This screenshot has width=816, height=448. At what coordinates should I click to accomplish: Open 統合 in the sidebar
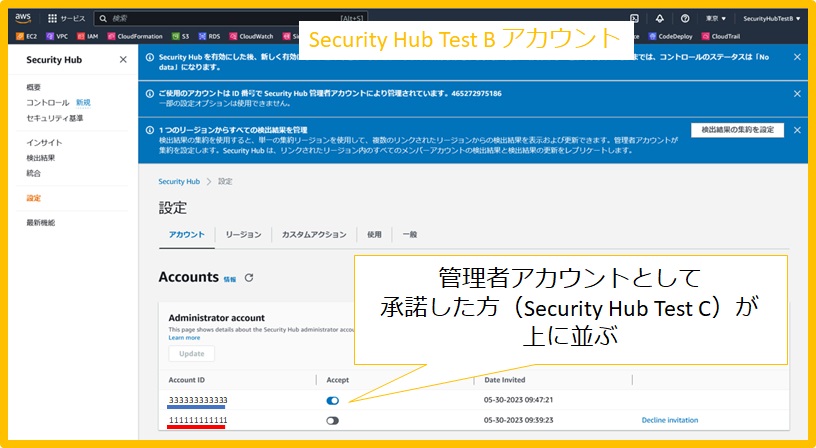33,173
